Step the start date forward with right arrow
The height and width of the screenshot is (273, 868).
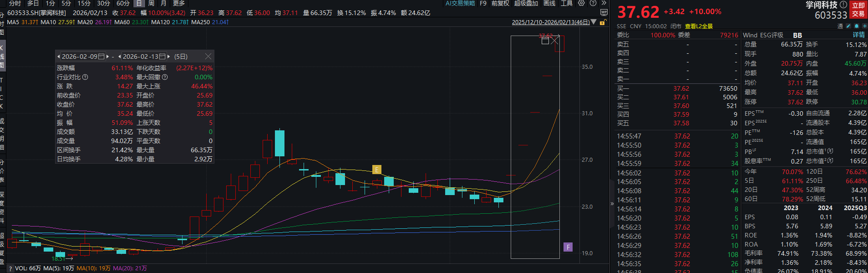click(107, 57)
